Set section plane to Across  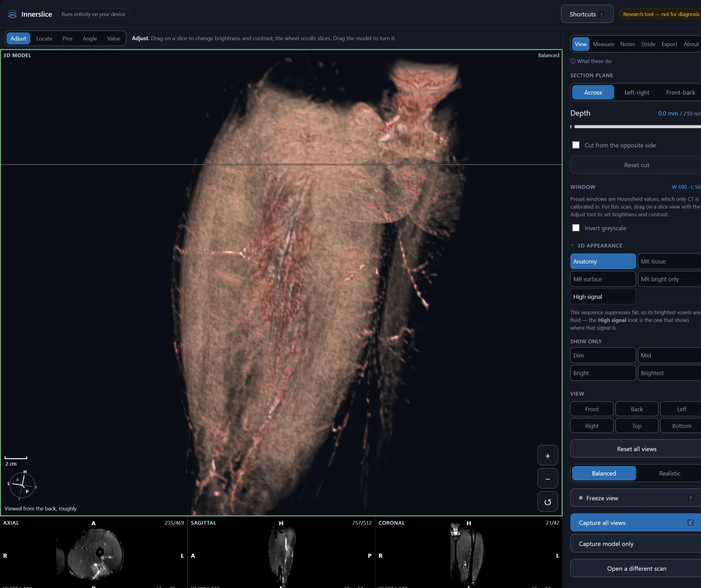coord(593,92)
